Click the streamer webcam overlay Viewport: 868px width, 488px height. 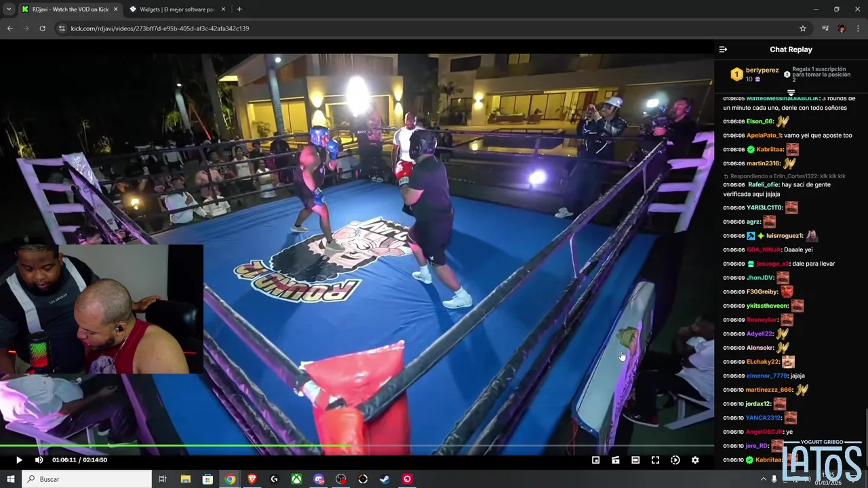[102, 309]
